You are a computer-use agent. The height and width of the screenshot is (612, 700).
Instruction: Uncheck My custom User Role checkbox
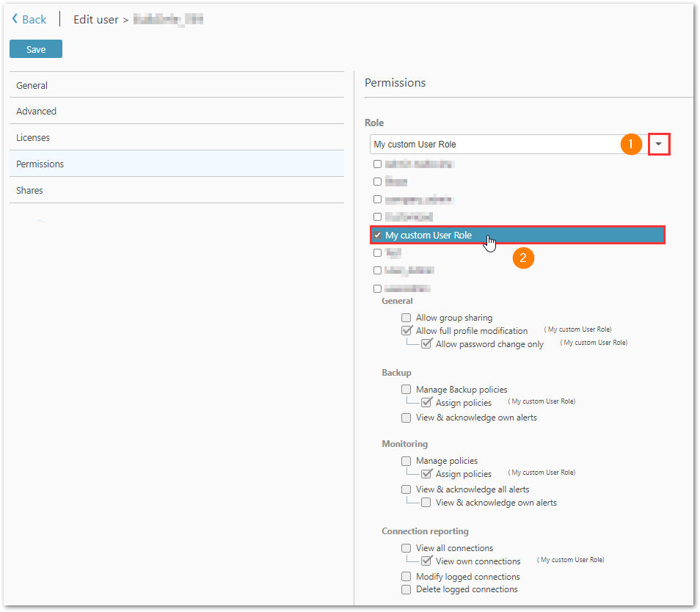coord(378,236)
